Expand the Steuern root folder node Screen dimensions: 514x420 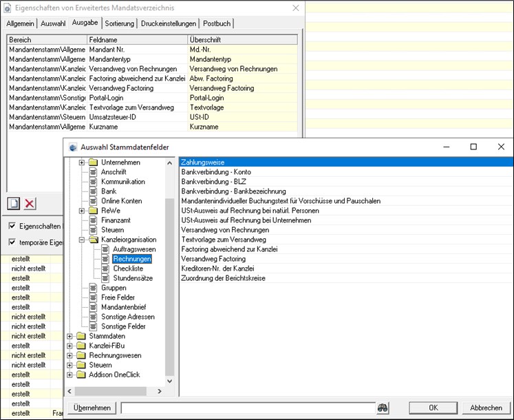click(69, 365)
